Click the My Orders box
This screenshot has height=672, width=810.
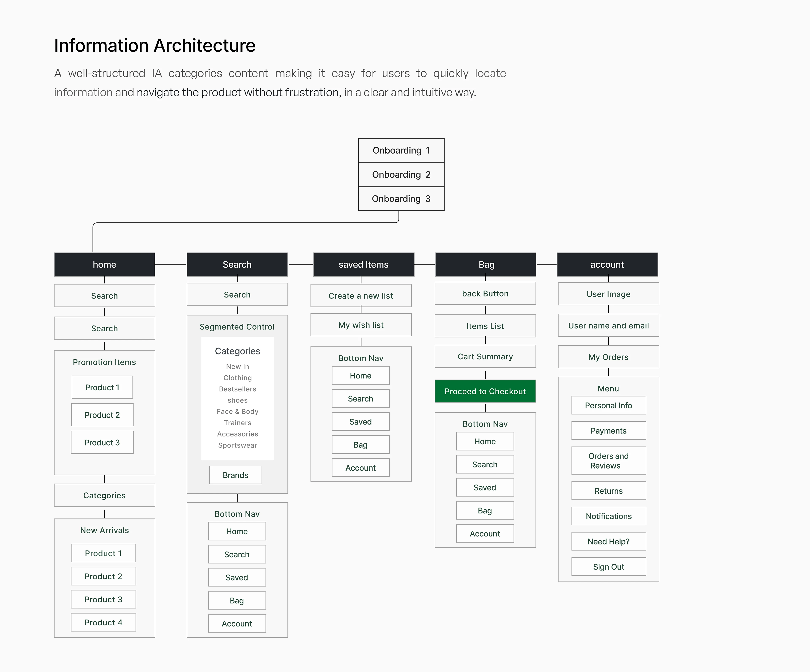coord(608,357)
